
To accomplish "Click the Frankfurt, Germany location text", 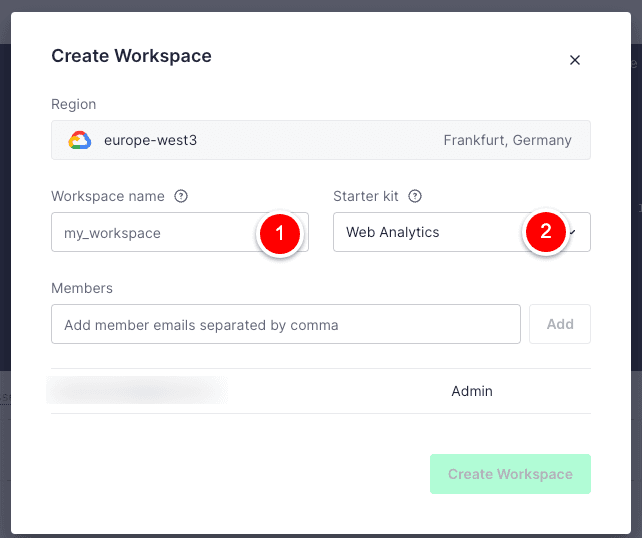I will (x=507, y=141).
